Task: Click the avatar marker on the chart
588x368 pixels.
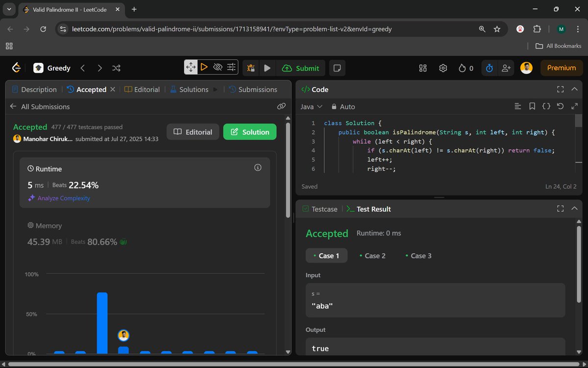Action: [x=123, y=336]
